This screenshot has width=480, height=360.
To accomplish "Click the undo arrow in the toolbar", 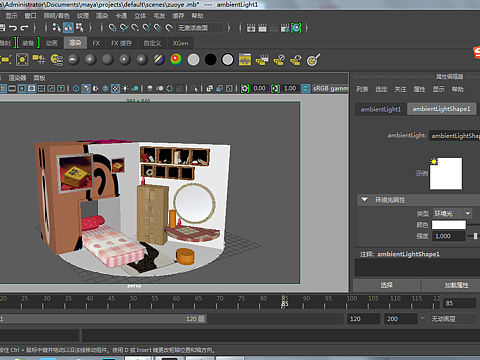I will pos(13,28).
